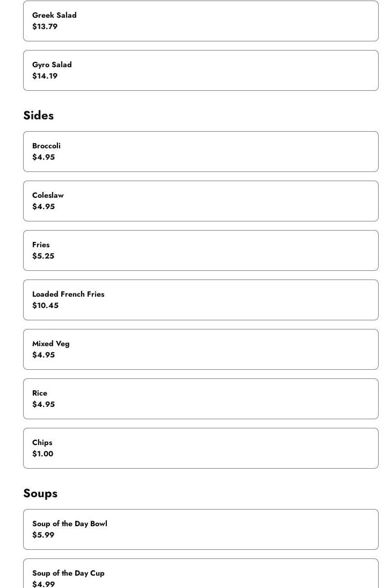Choose Broccoli from the Sides section
Viewport: 391px width, 588px height.
point(200,152)
